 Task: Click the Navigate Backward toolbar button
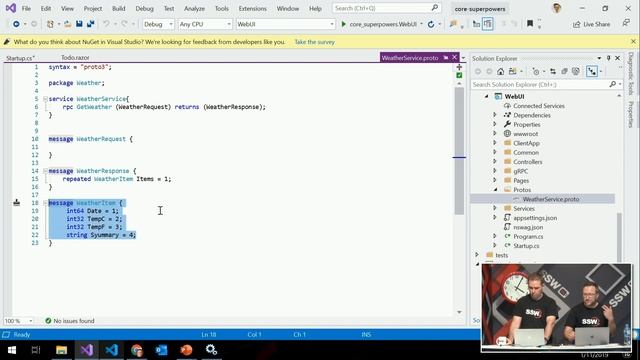coord(16,24)
